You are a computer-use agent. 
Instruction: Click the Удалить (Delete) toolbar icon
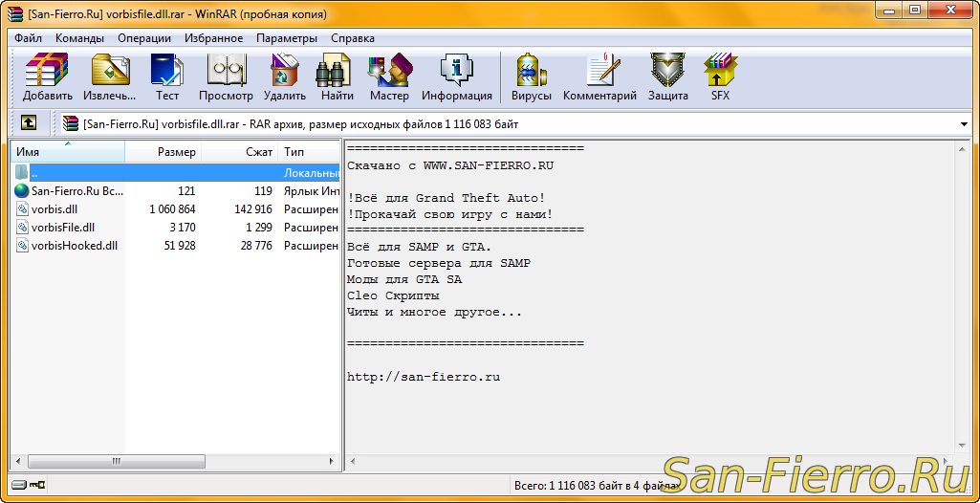tap(284, 77)
